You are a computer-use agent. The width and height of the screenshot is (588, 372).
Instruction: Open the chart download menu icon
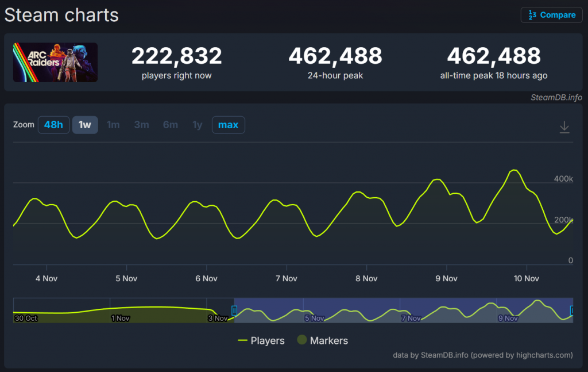click(564, 127)
